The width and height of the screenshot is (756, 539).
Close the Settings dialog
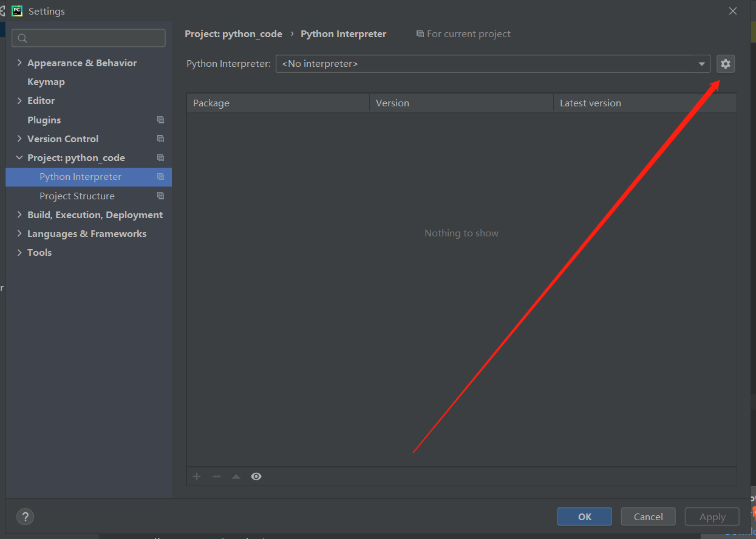pos(733,11)
